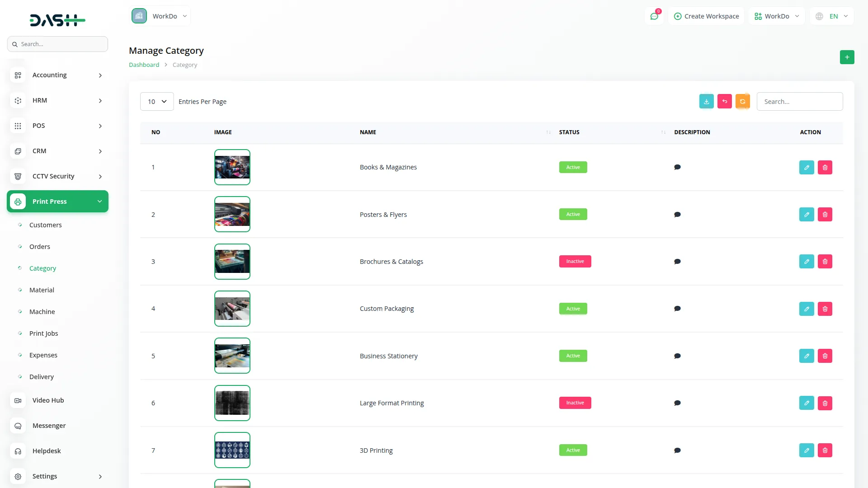This screenshot has width=868, height=488.
Task: Delete the Posters & Flyers category
Action: pos(825,215)
